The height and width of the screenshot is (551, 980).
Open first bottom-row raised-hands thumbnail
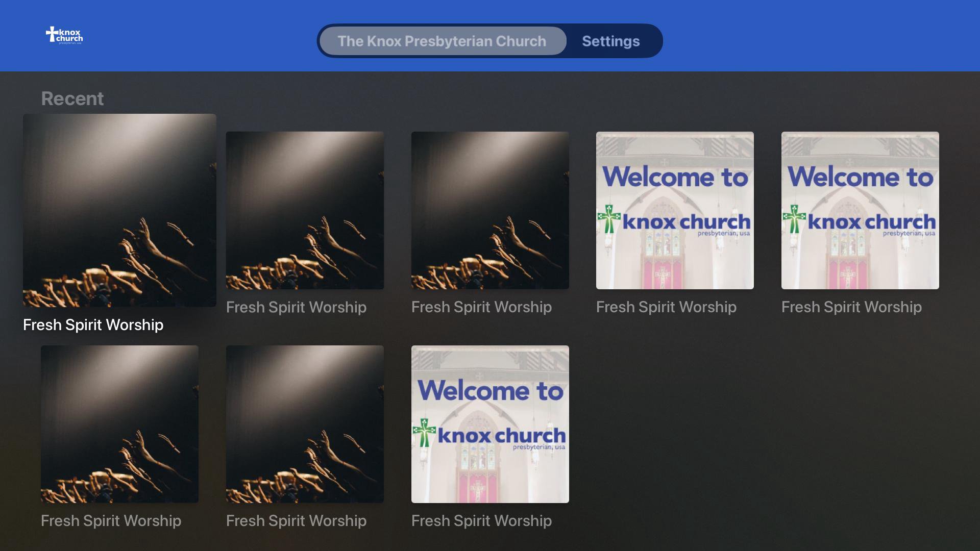pos(119,424)
